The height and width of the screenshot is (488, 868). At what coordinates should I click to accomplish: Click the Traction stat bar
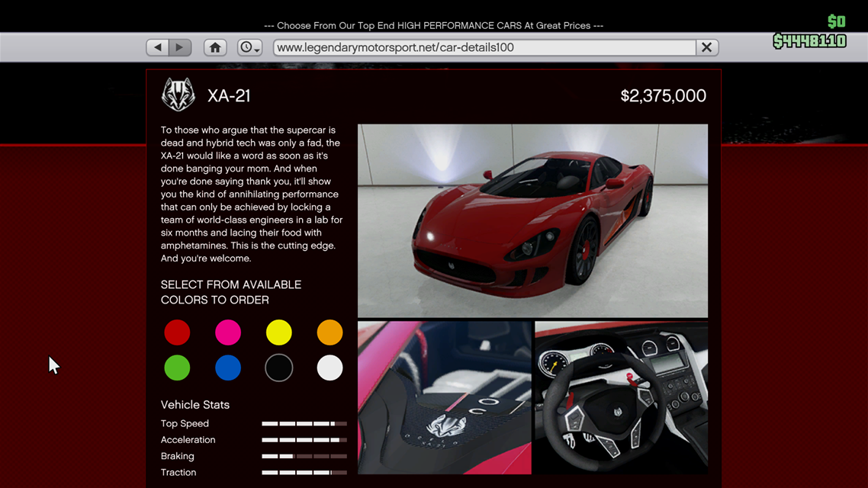point(304,473)
